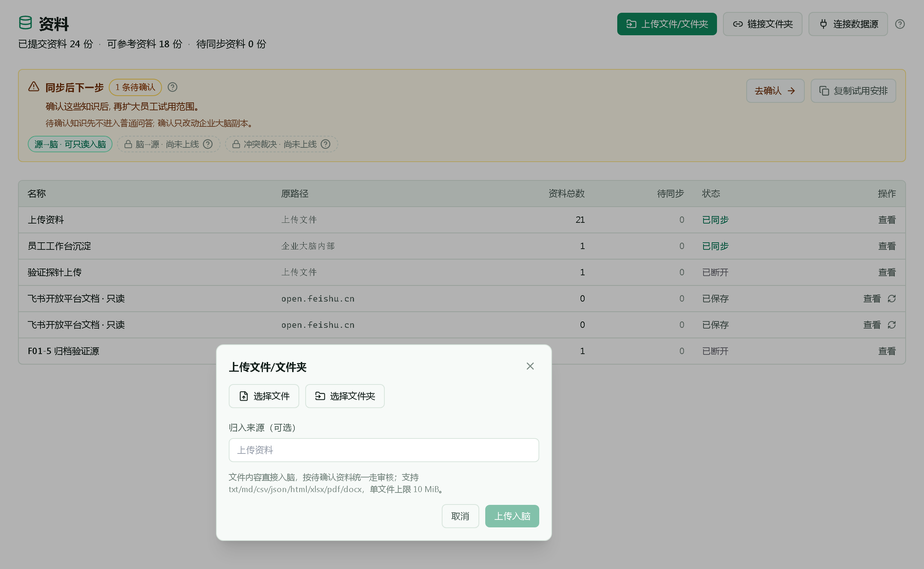Click the lock icon in 脑→源 chip
The width and height of the screenshot is (924, 569).
pos(128,144)
